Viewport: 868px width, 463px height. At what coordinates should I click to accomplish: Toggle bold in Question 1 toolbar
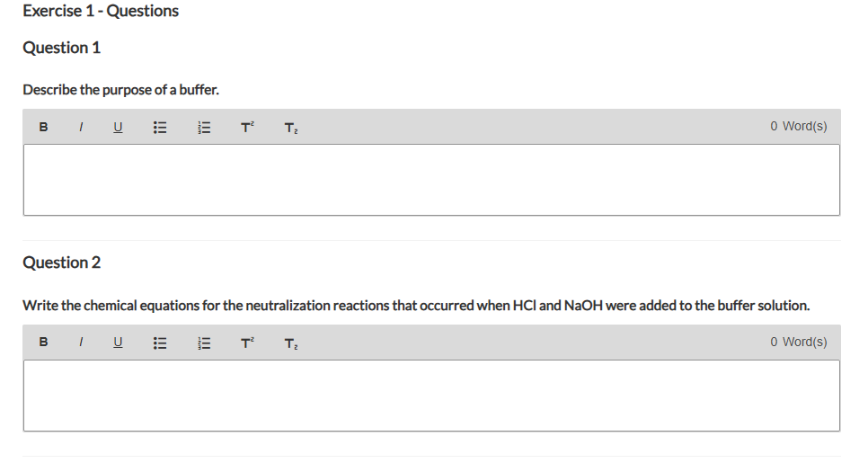(x=43, y=128)
